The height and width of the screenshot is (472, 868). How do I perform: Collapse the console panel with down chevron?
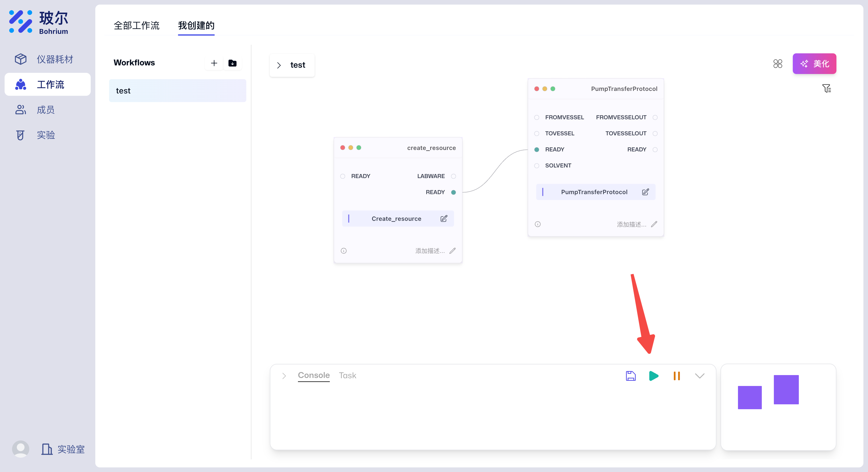(x=700, y=376)
